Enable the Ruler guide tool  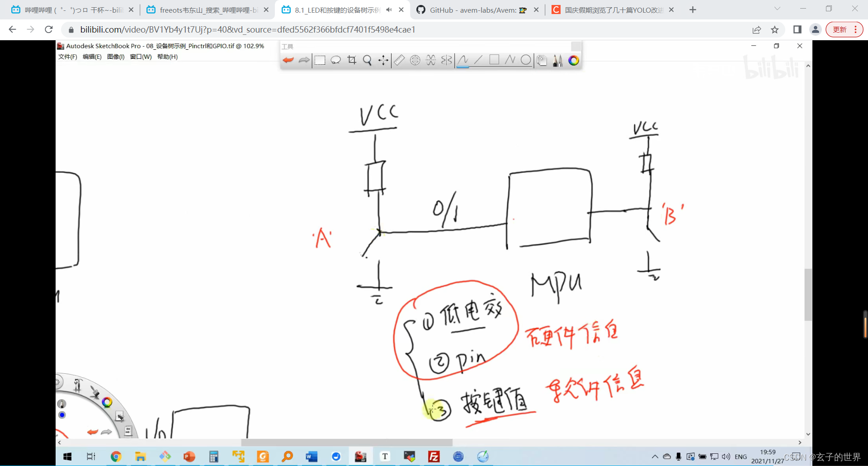pos(399,60)
